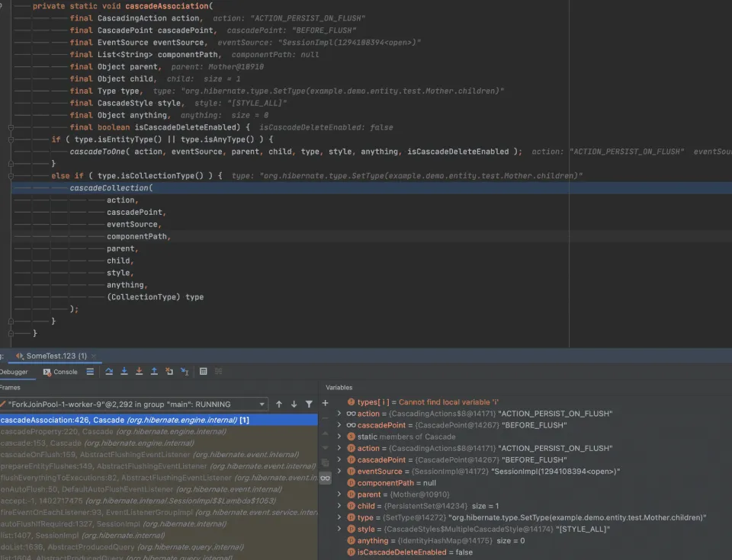Screen dimensions: 732x560
Task: Add a new watch with plus icon
Action: [x=326, y=403]
